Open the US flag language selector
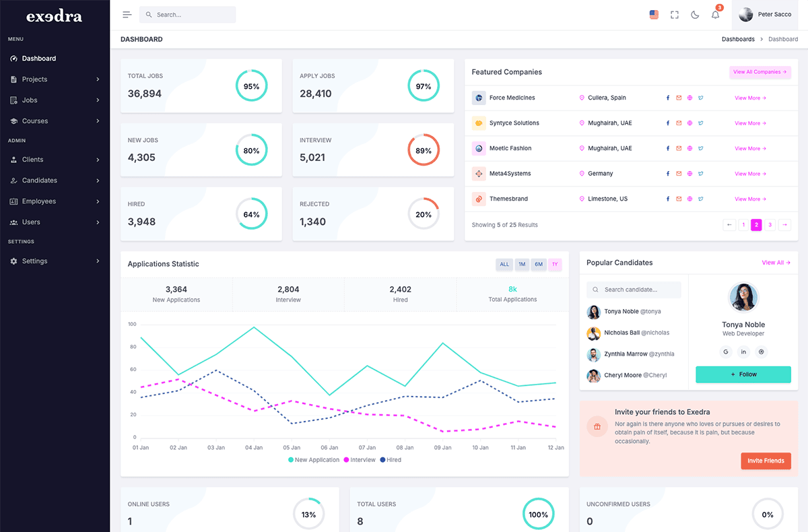The height and width of the screenshot is (532, 808). coord(654,15)
